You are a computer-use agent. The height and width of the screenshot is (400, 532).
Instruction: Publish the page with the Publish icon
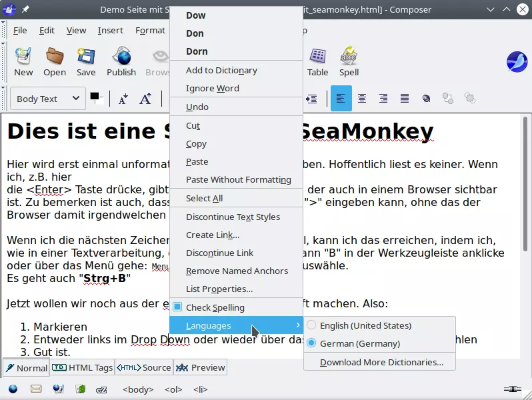(121, 62)
